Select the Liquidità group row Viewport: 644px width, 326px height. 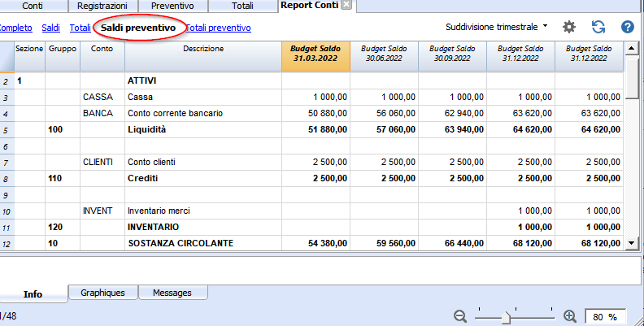click(x=203, y=130)
